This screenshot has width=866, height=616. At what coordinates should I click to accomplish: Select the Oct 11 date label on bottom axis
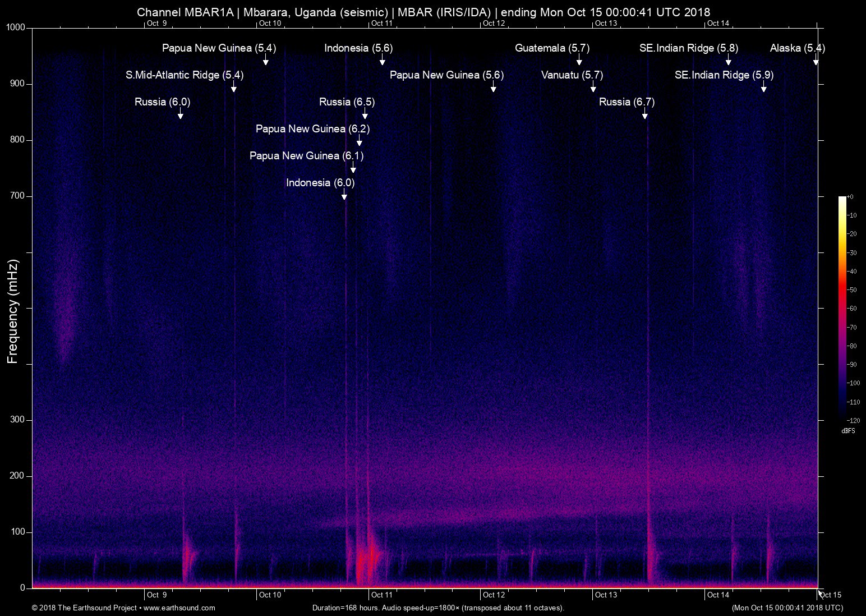(x=381, y=595)
